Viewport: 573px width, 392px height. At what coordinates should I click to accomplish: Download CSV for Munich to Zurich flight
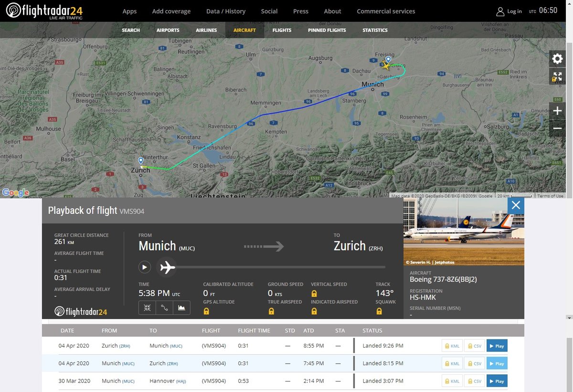point(475,363)
